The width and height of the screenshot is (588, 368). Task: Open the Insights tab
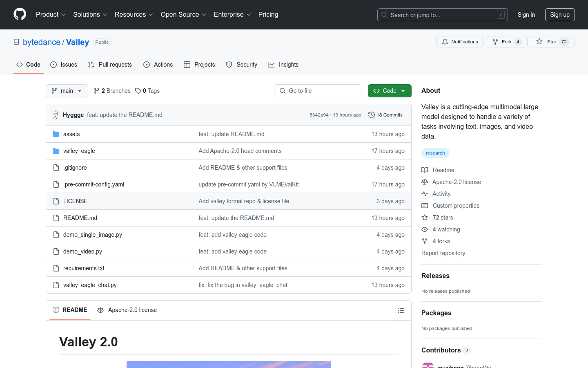point(283,65)
